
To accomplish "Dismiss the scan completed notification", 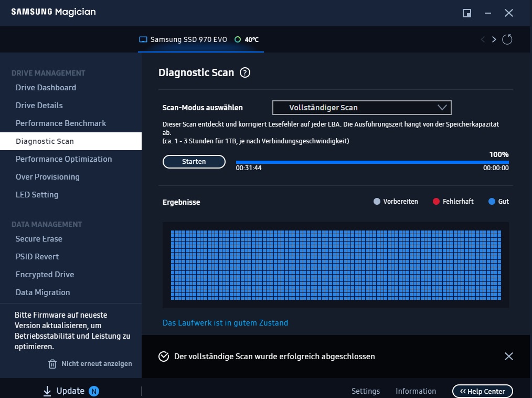I will [x=508, y=356].
